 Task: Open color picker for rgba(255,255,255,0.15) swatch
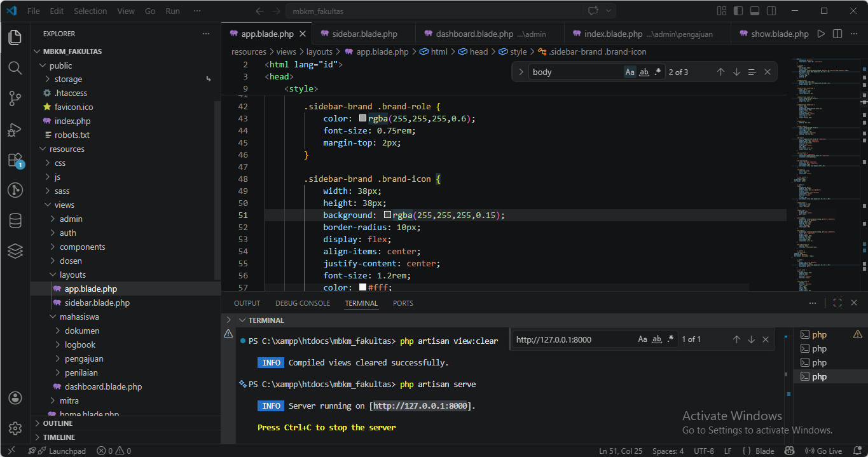[x=387, y=215]
